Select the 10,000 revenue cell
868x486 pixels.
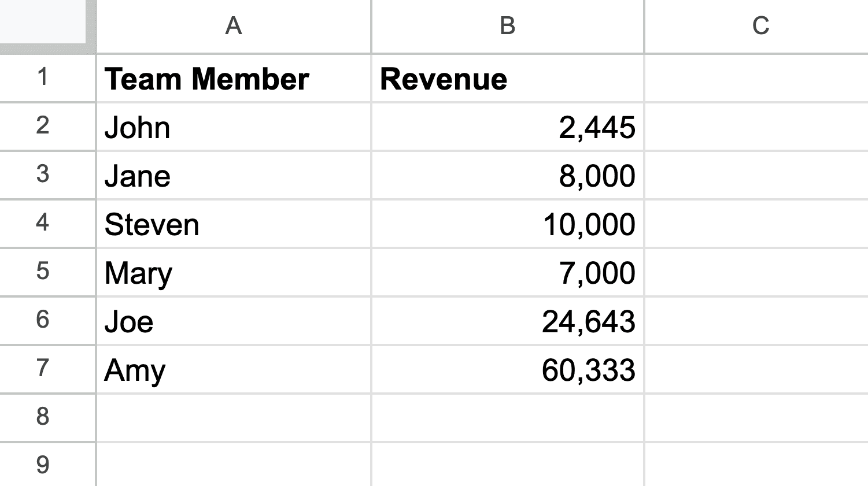(x=507, y=225)
